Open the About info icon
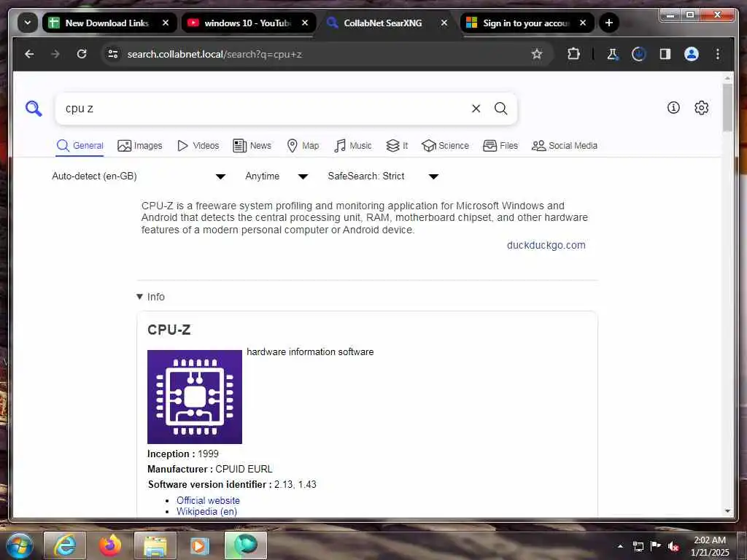The height and width of the screenshot is (560, 747). [x=673, y=108]
